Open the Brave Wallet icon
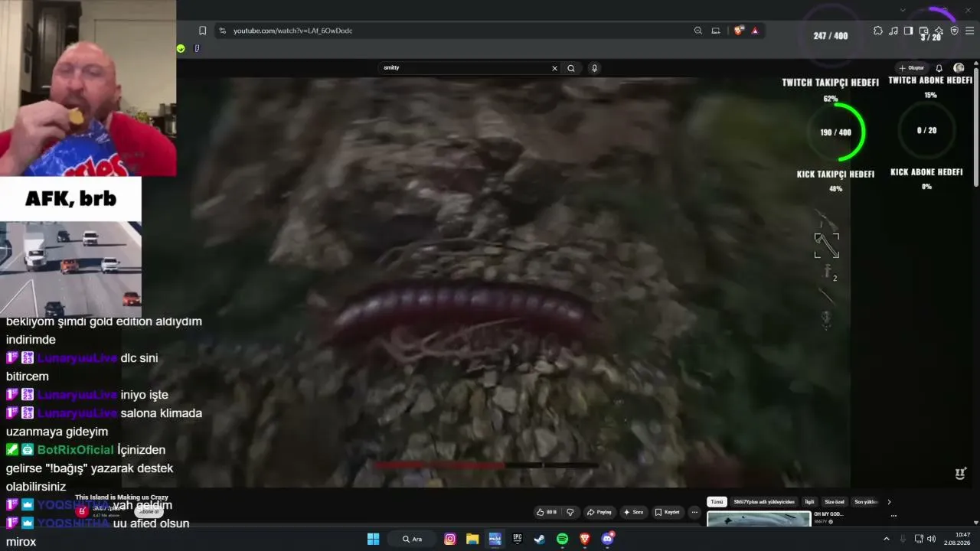The height and width of the screenshot is (551, 980). click(923, 31)
